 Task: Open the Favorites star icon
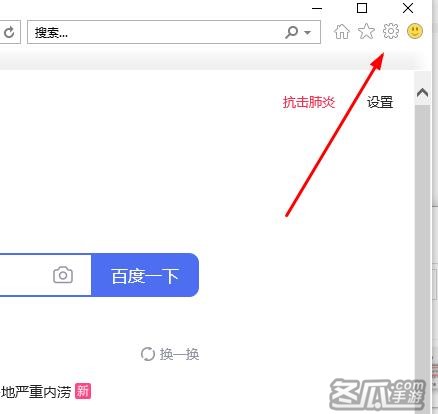tap(366, 32)
